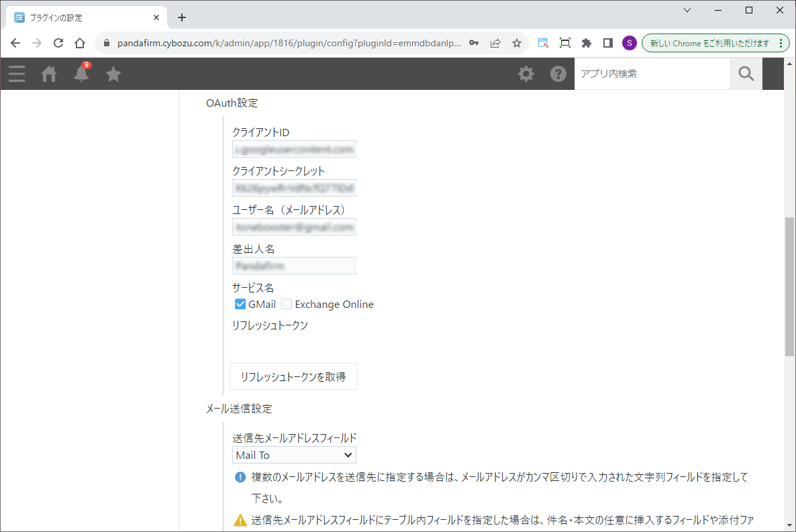Open Chrome extensions puzzle icon
796x532 pixels.
(587, 43)
